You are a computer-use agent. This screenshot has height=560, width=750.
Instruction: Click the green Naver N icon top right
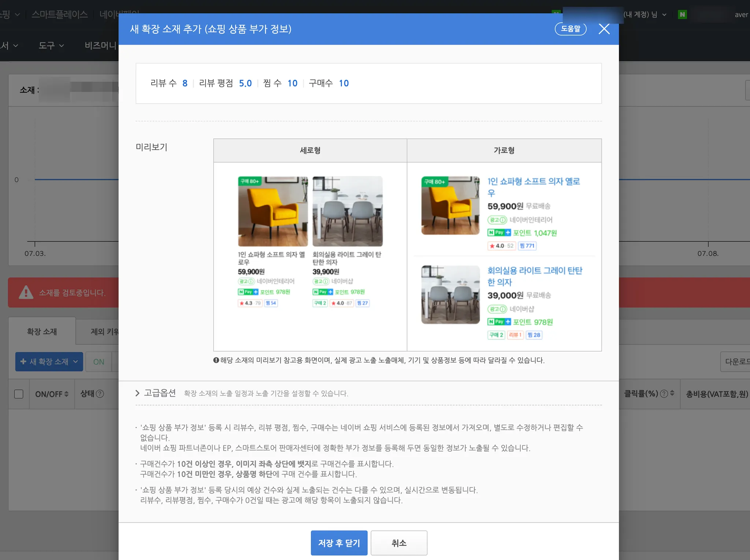(682, 15)
